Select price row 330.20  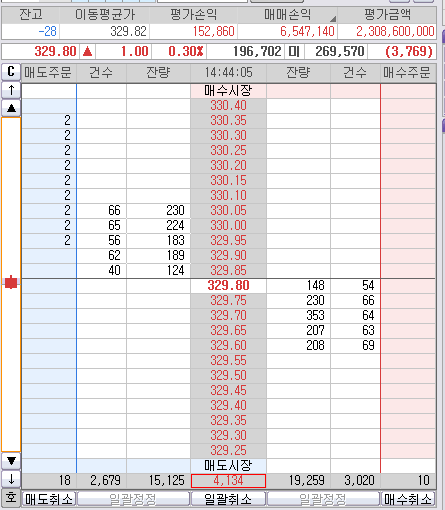[228, 166]
